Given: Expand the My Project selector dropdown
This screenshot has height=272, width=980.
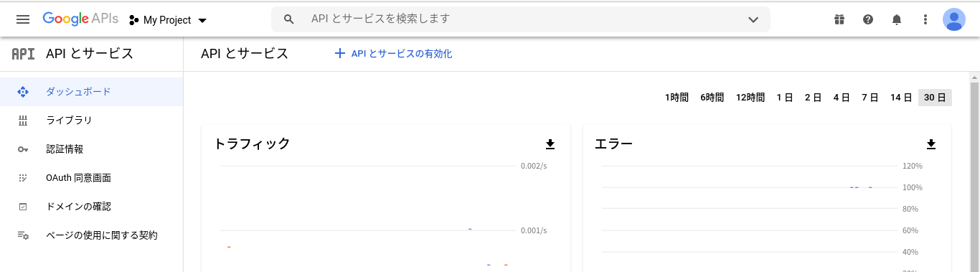Looking at the screenshot, I should [168, 20].
